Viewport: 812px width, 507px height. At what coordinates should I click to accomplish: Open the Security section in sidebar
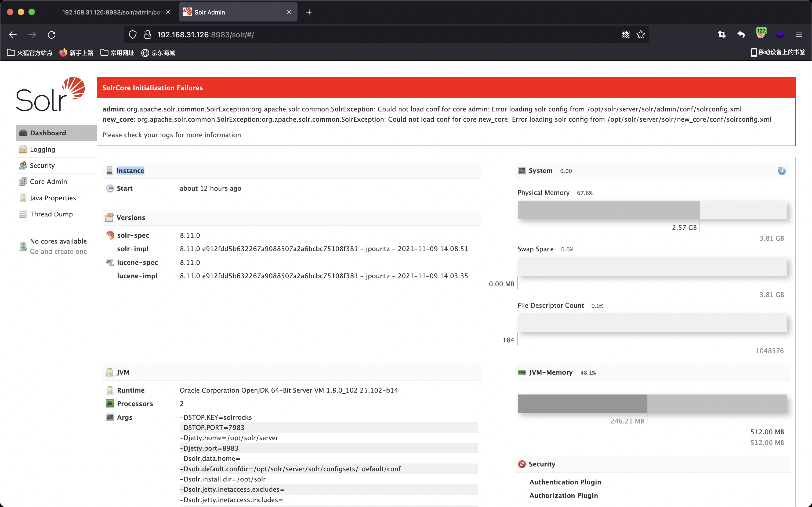point(42,165)
